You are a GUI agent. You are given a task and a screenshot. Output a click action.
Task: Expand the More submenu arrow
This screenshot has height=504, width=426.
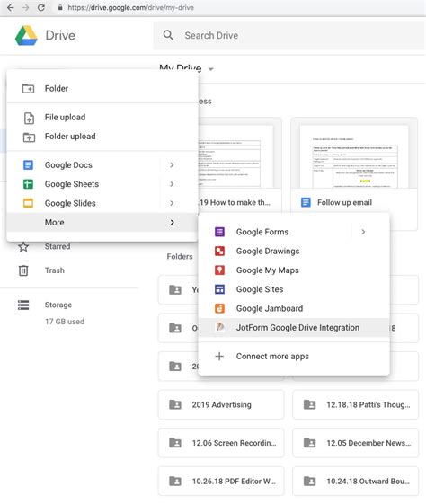(173, 222)
